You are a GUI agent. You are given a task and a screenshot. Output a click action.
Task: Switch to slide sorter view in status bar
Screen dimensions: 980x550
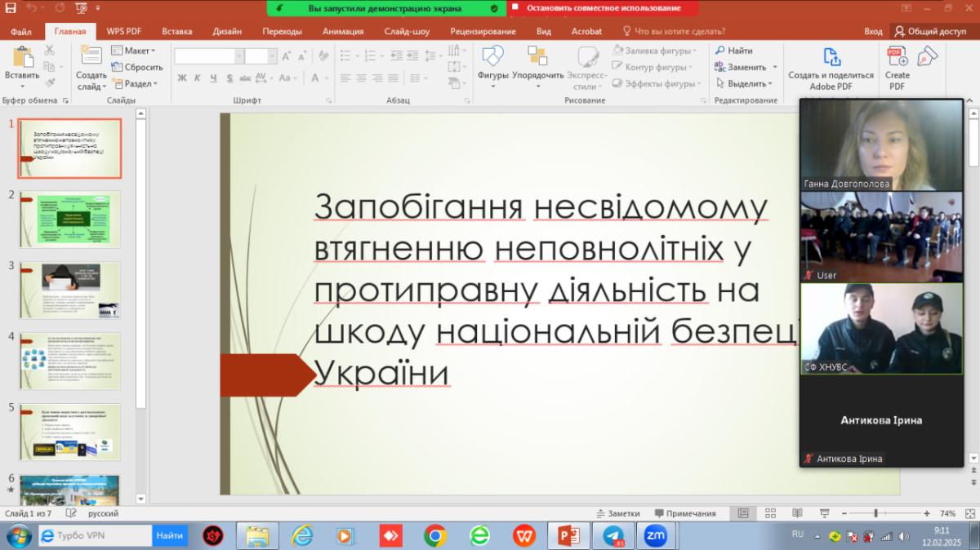[770, 513]
